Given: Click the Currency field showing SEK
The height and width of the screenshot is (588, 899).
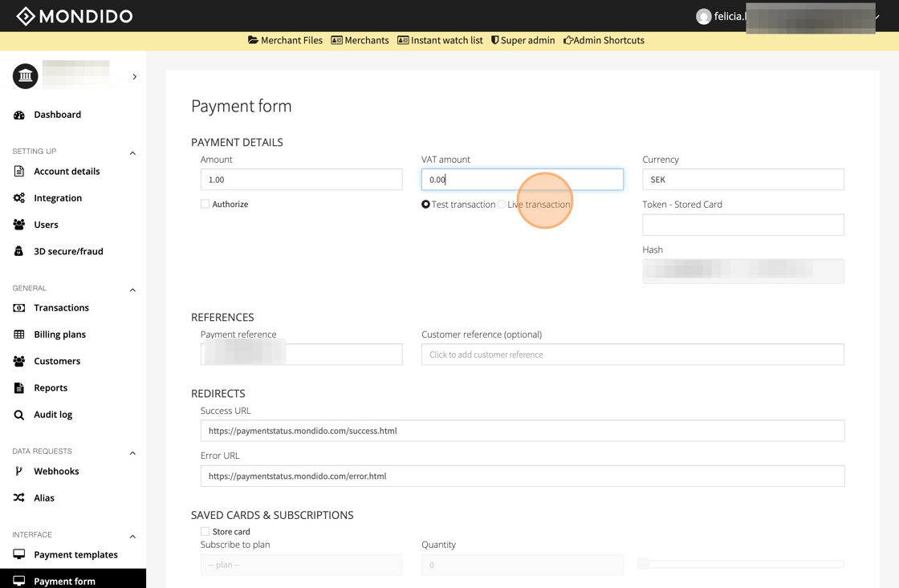Looking at the screenshot, I should (743, 180).
